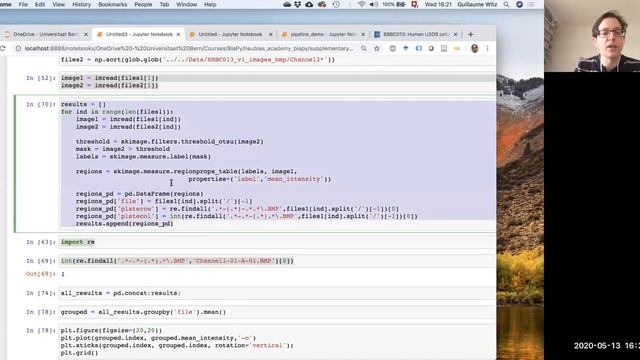
Task: Select the plt.figure plotting cell
Action: 278,342
